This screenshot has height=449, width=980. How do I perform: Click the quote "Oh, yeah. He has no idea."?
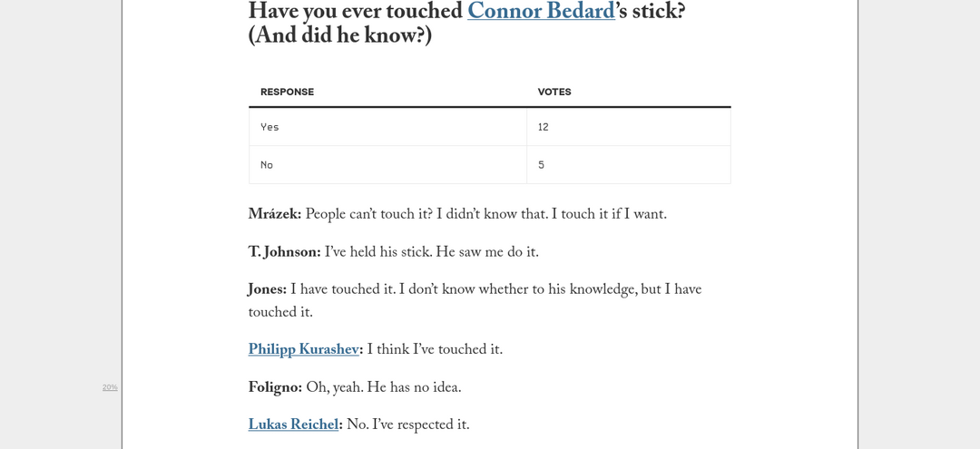point(384,388)
